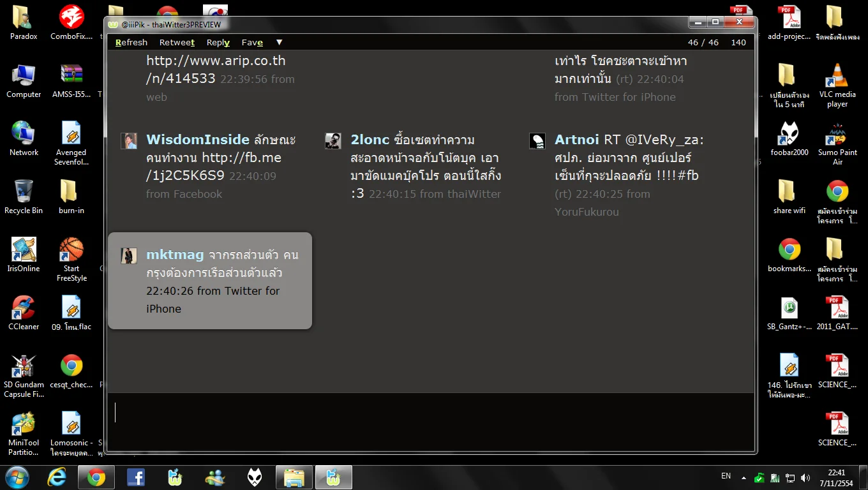Click Retweet in the thaiWitter toolbar
This screenshot has height=490, width=868.
coord(177,43)
